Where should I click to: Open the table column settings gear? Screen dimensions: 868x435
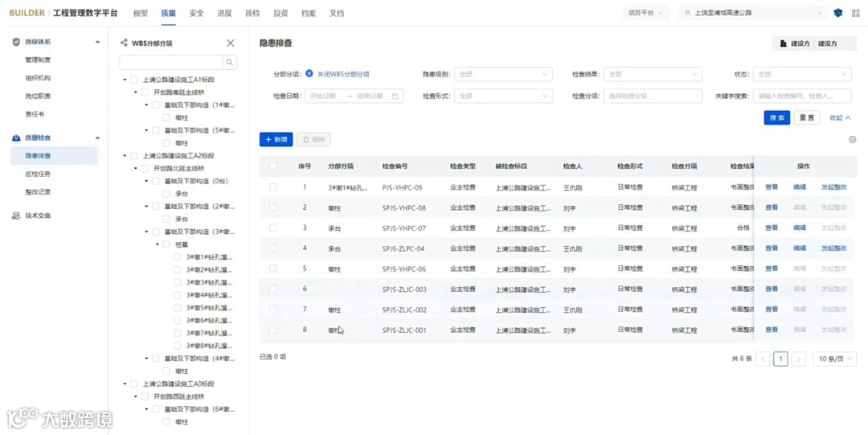(853, 140)
